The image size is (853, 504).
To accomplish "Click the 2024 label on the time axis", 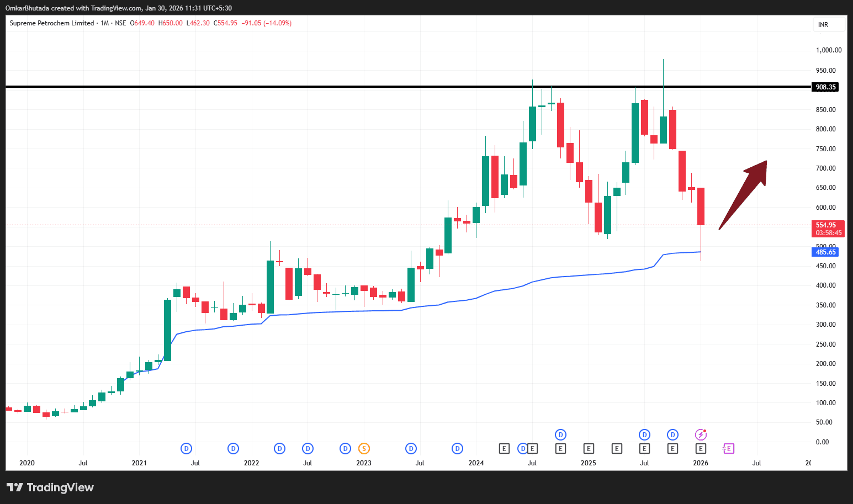I will tap(476, 463).
